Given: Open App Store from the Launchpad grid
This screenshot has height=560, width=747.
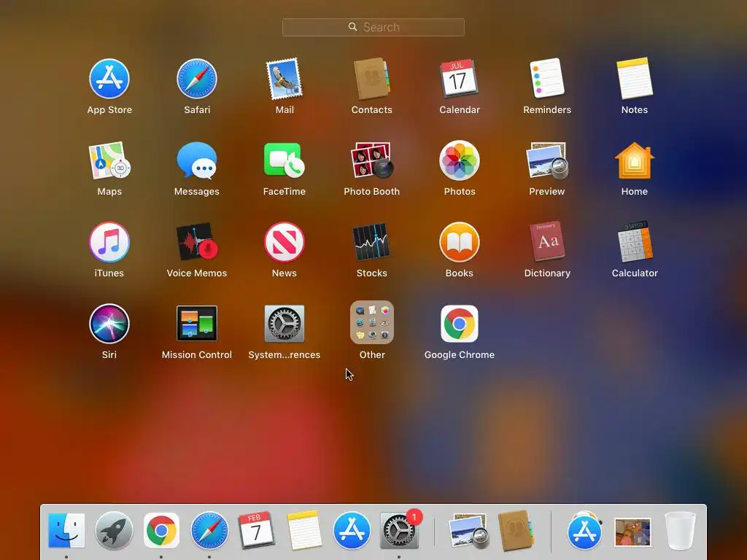Looking at the screenshot, I should [109, 79].
